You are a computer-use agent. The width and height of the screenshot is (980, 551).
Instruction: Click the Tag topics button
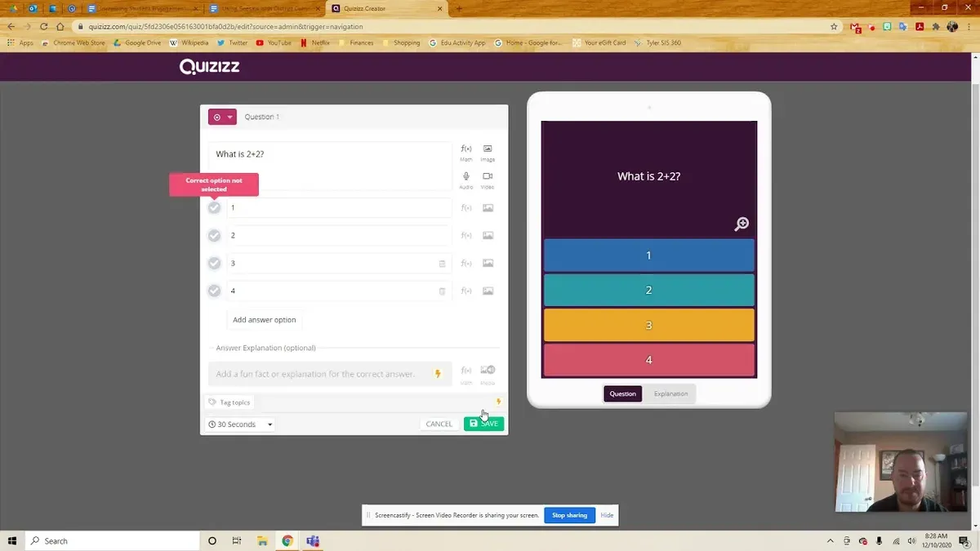point(229,402)
